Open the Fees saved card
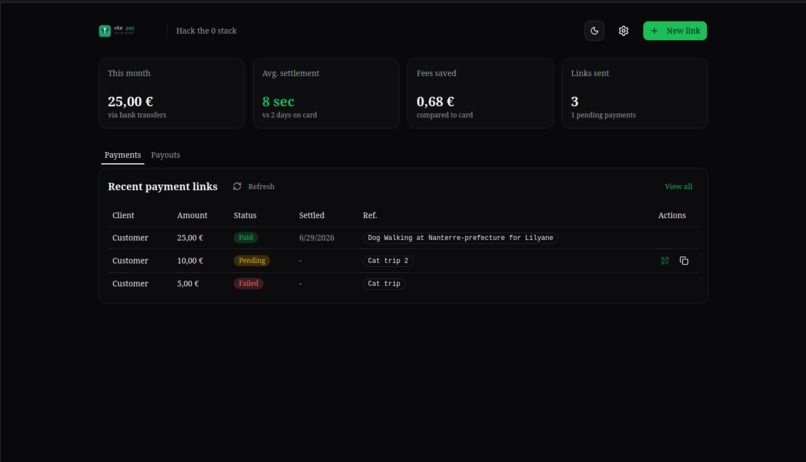The image size is (806, 462). (480, 93)
